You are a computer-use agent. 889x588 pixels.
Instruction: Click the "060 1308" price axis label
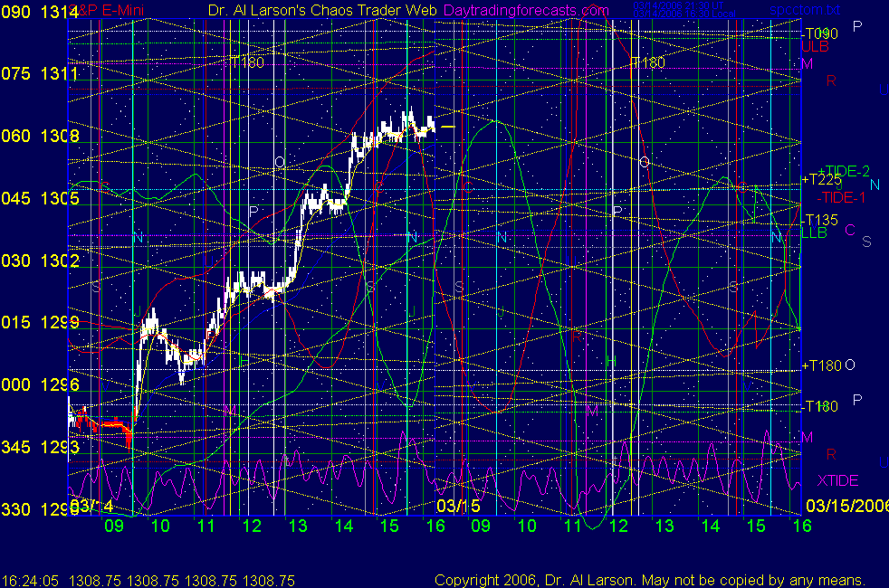tap(40, 136)
